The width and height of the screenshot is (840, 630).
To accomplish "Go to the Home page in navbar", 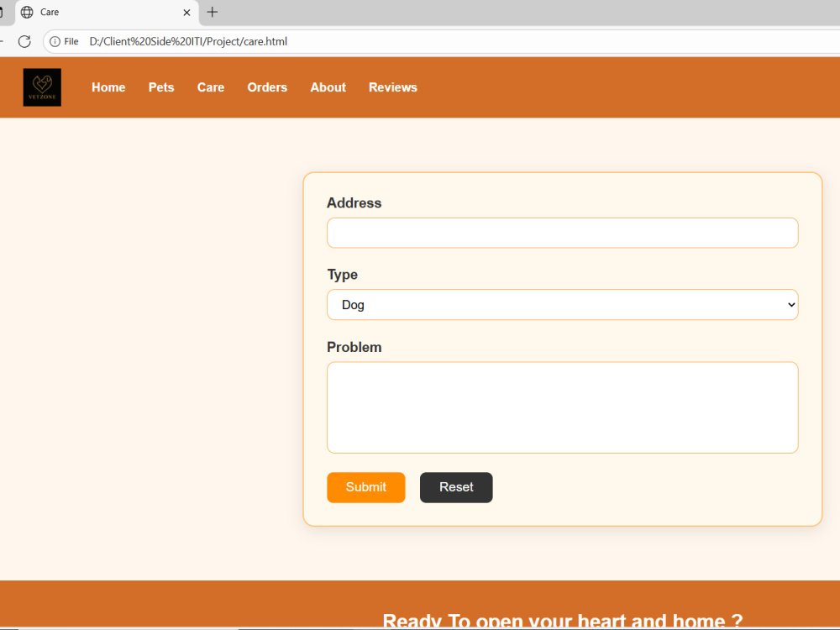I will [x=108, y=87].
